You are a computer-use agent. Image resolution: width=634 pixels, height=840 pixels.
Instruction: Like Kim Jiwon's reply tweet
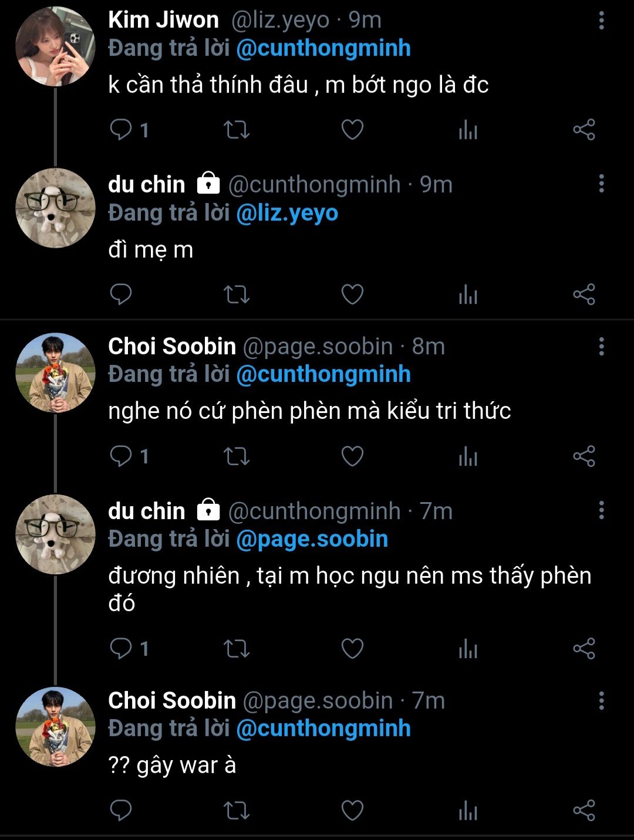click(x=352, y=130)
